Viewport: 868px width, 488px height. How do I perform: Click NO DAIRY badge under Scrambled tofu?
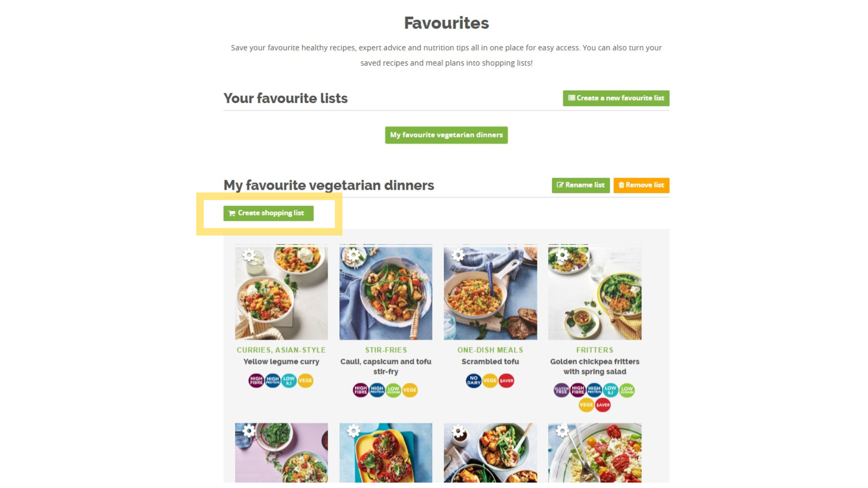(473, 381)
